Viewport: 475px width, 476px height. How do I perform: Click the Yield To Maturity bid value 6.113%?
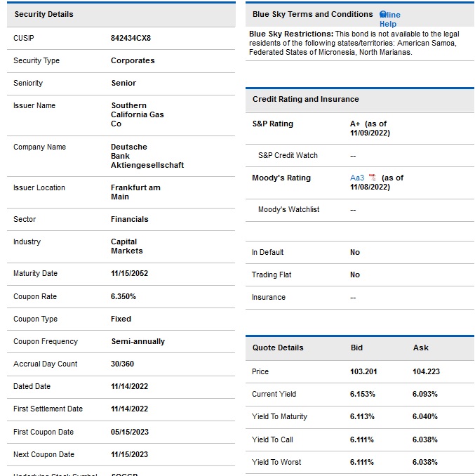(x=362, y=416)
